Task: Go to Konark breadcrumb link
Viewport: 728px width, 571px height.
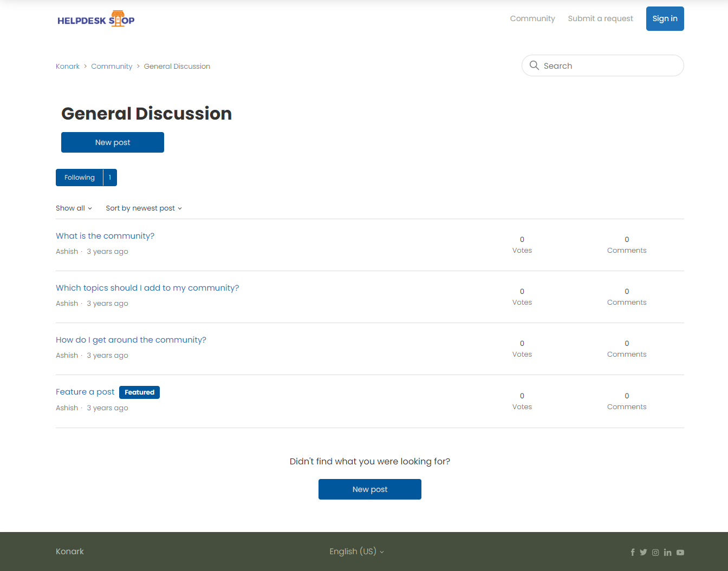Action: 68,67
